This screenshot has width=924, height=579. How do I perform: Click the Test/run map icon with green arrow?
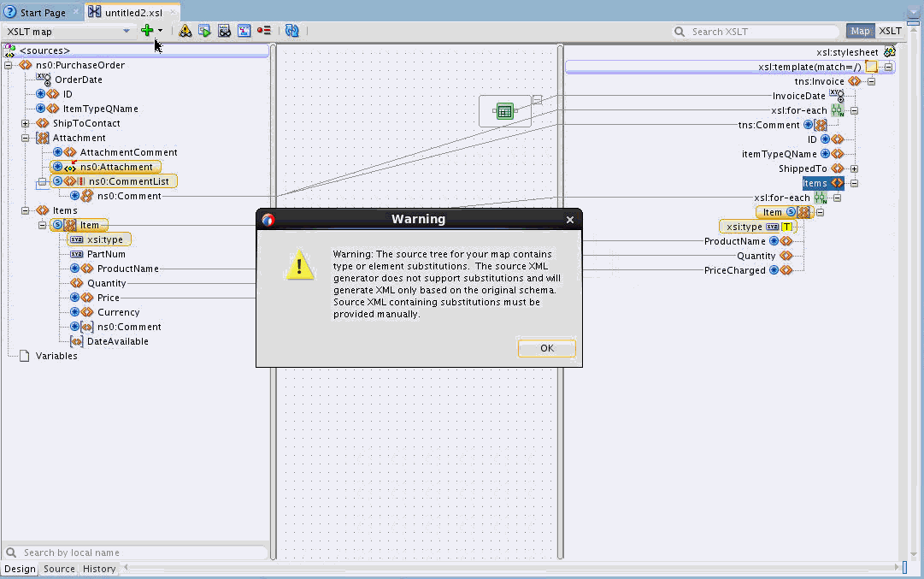(204, 31)
